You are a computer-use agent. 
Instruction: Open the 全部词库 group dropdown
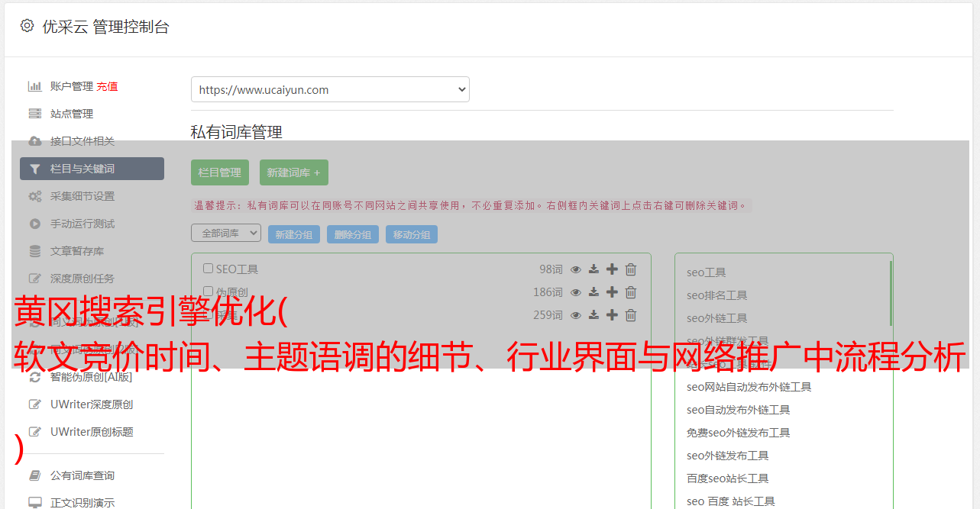(226, 234)
